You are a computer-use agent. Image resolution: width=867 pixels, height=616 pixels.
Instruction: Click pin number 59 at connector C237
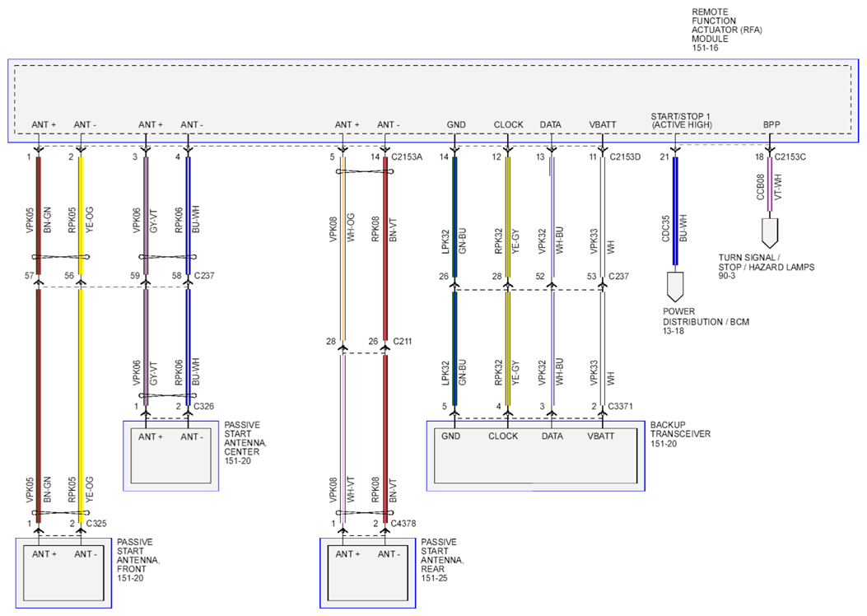(x=135, y=275)
